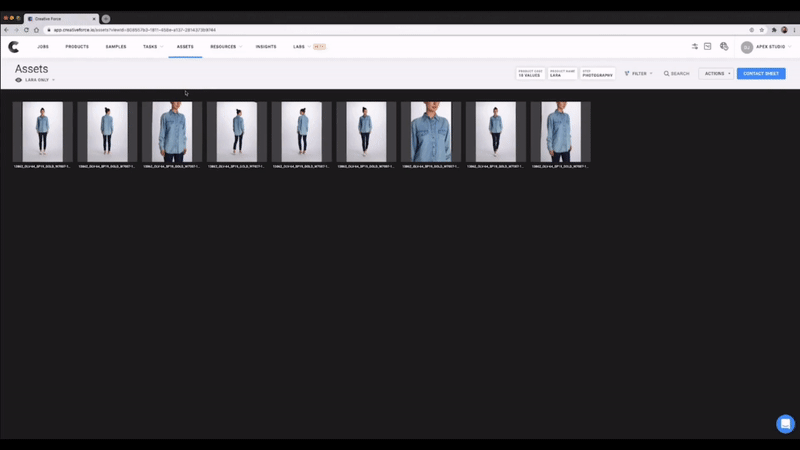This screenshot has width=800, height=450.
Task: Go to the Jobs tab
Action: coord(43,47)
